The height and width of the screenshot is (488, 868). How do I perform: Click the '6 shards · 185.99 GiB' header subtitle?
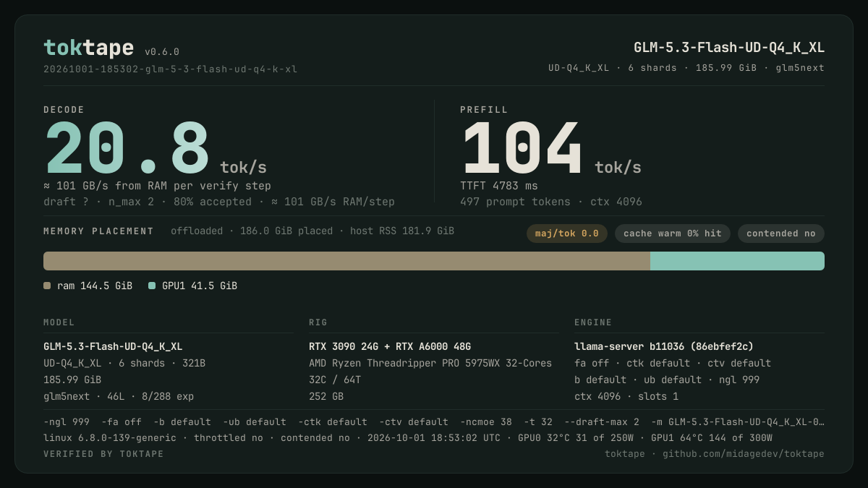tap(687, 68)
